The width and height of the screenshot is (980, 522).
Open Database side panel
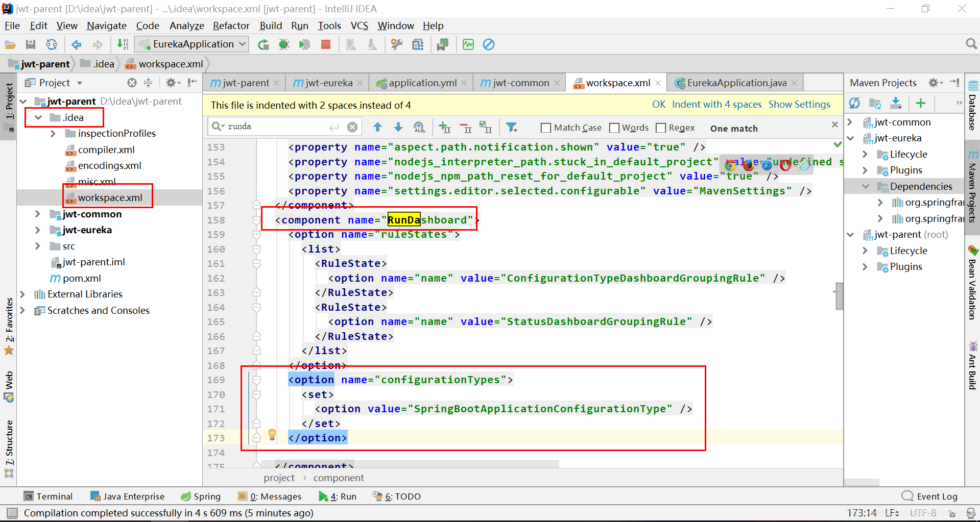point(972,106)
